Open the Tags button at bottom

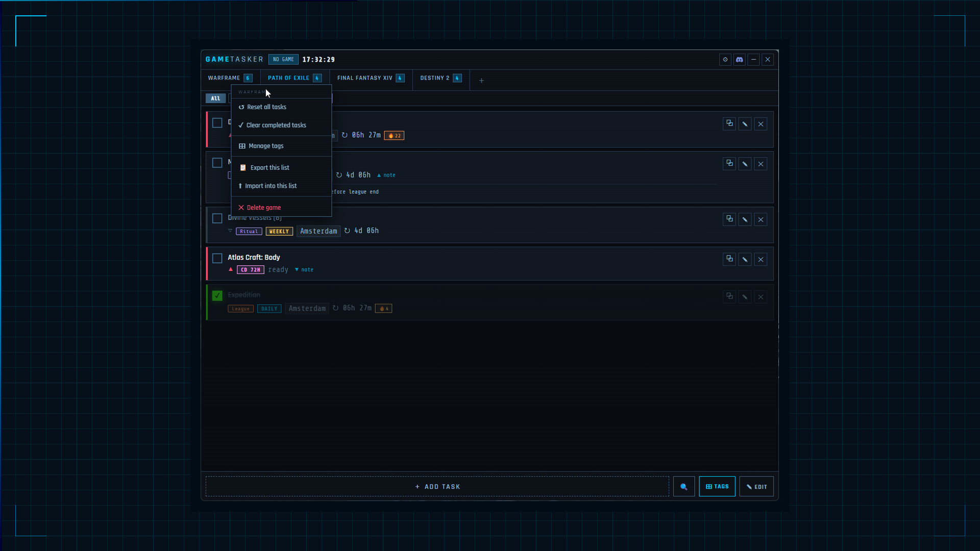click(x=717, y=487)
